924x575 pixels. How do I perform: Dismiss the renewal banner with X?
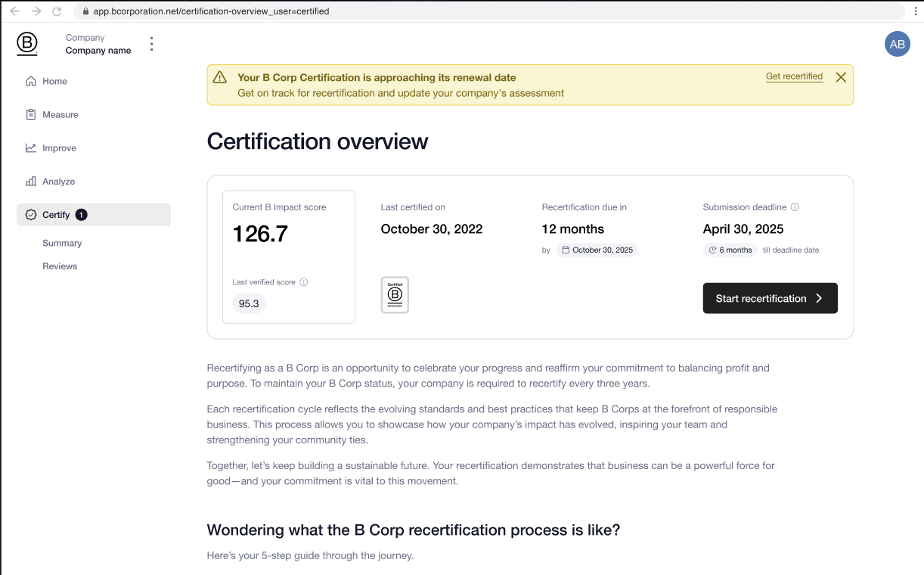[841, 77]
